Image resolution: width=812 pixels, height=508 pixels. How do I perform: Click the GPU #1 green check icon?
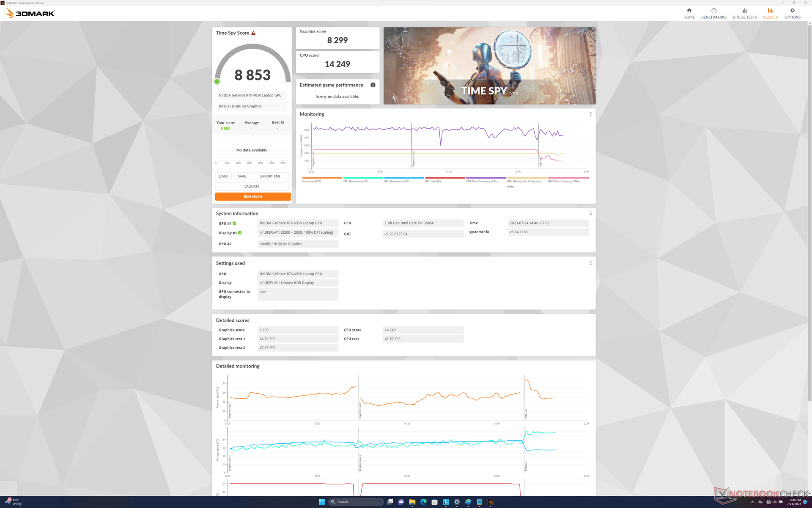coord(234,224)
